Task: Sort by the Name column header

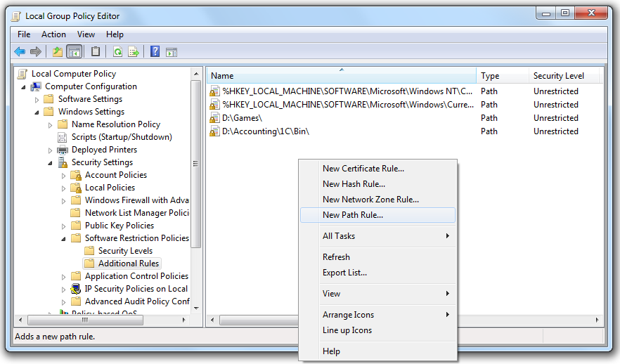Action: click(341, 75)
